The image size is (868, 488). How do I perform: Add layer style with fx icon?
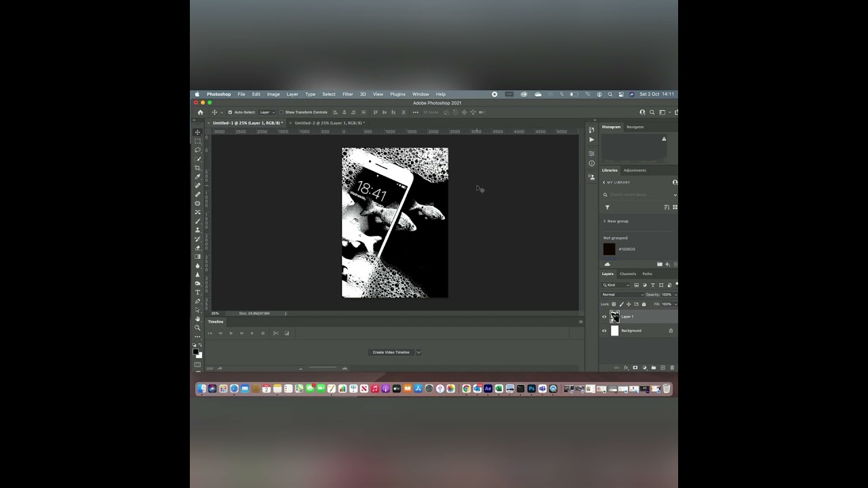(x=626, y=367)
